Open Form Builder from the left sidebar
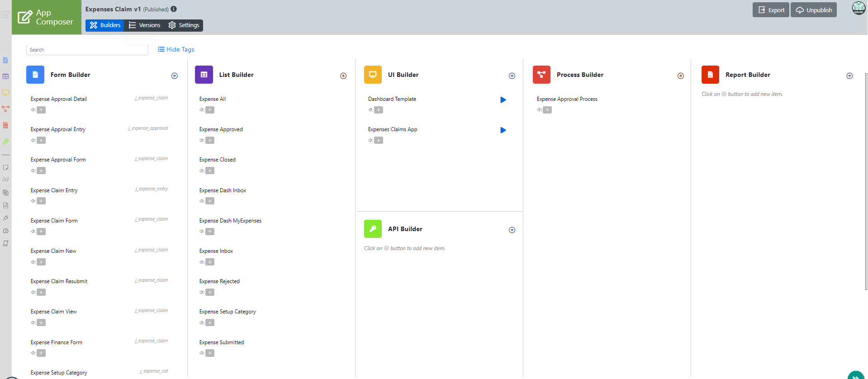 pos(5,60)
